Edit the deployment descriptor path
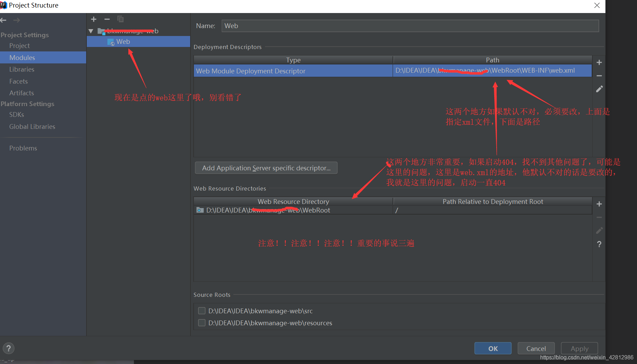The height and width of the screenshot is (364, 637). click(599, 89)
